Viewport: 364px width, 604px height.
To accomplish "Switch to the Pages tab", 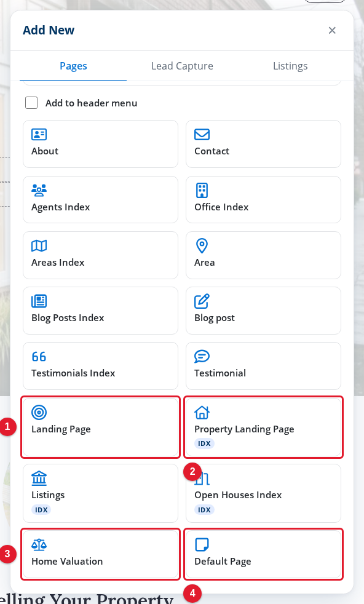I will [x=73, y=66].
